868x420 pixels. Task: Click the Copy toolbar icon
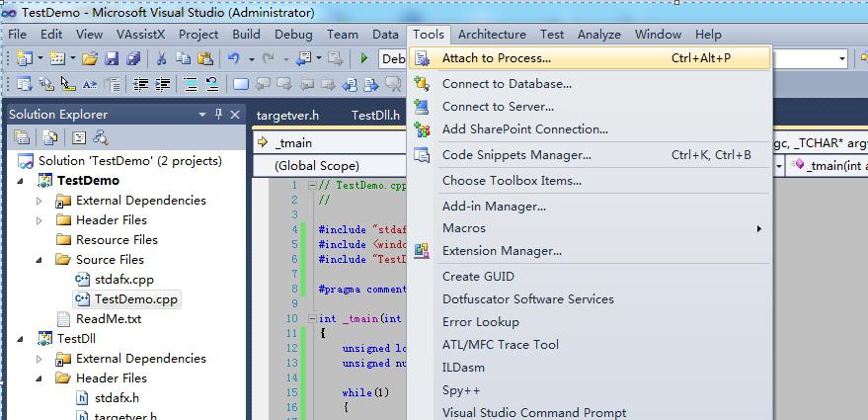pos(183,58)
